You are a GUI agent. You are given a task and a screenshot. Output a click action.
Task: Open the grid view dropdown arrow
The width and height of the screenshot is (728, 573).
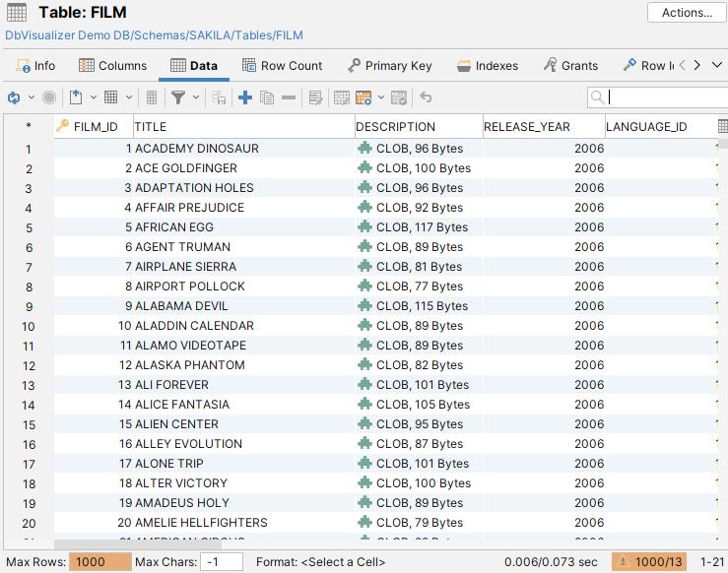click(x=129, y=97)
